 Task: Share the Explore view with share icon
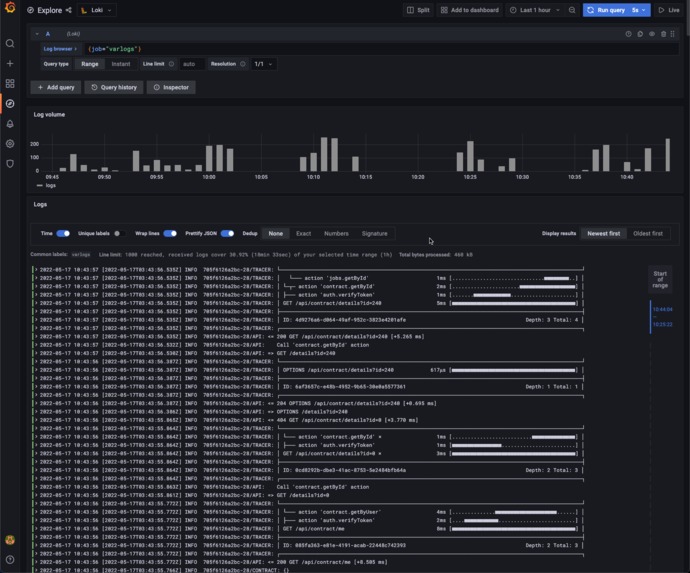click(68, 10)
